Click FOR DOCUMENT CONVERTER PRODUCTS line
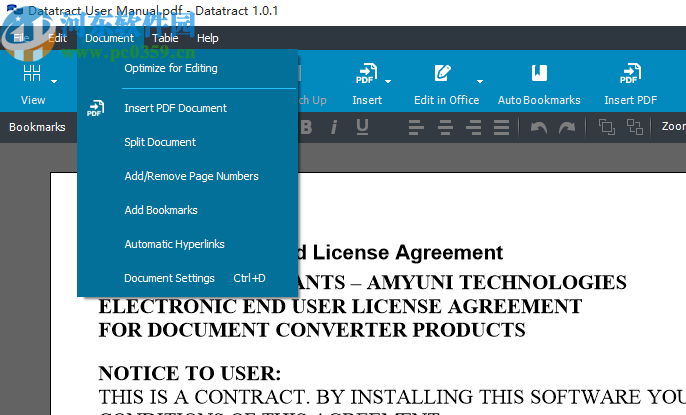Screen dimensions: 686x415 point(312,330)
